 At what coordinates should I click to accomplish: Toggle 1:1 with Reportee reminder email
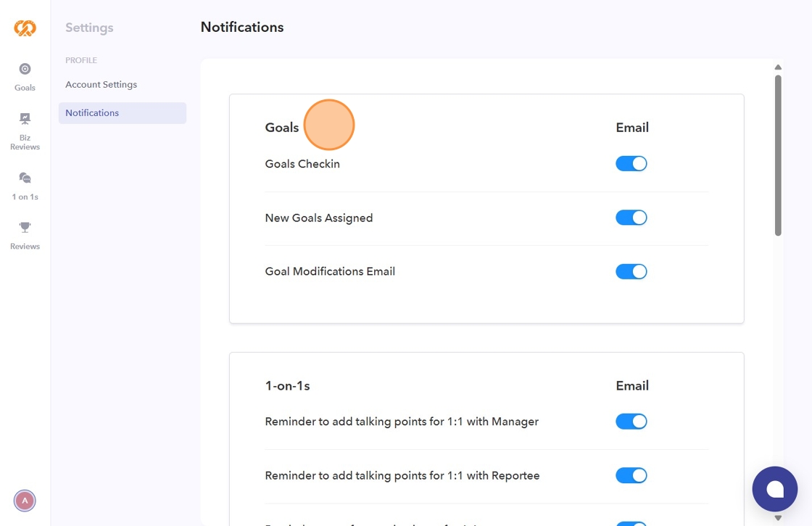[631, 475]
